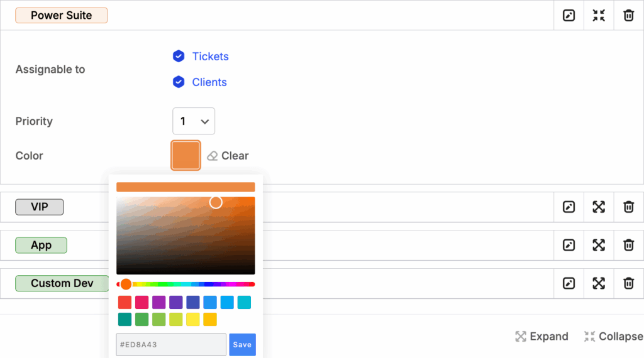
Task: Open the Priority dropdown
Action: [194, 121]
